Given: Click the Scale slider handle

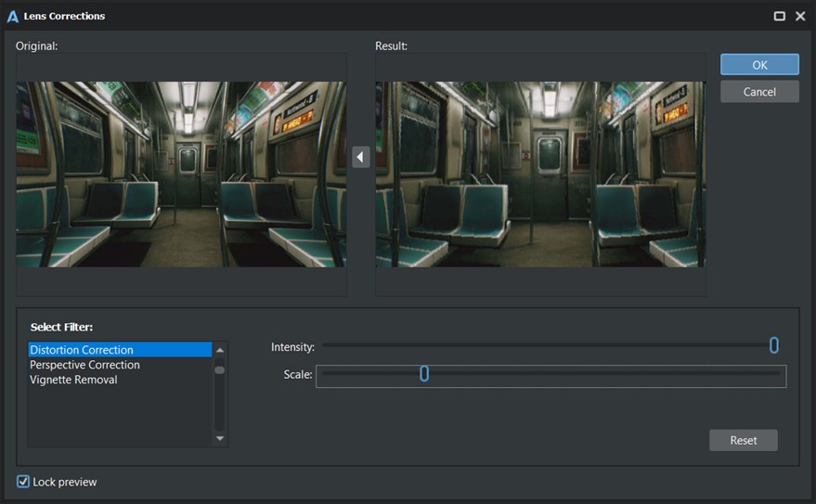Looking at the screenshot, I should point(424,374).
